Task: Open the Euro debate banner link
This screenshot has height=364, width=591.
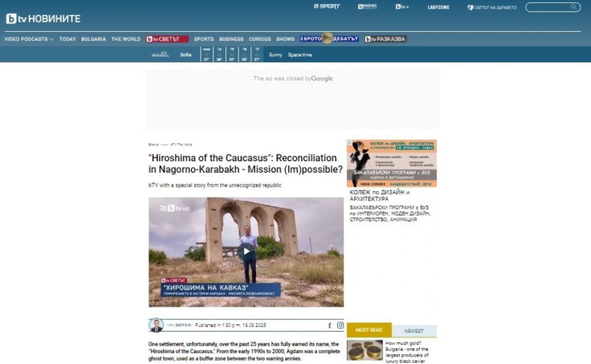Action: 329,39
